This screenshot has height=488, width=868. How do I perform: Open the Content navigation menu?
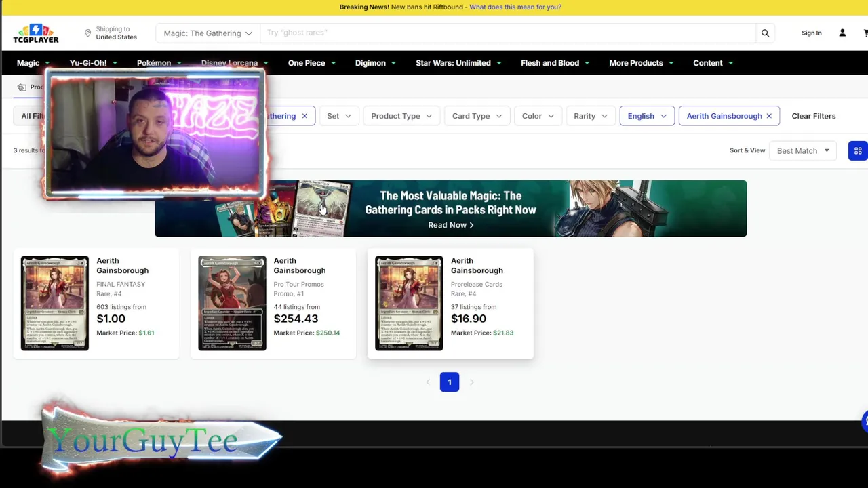tap(713, 63)
